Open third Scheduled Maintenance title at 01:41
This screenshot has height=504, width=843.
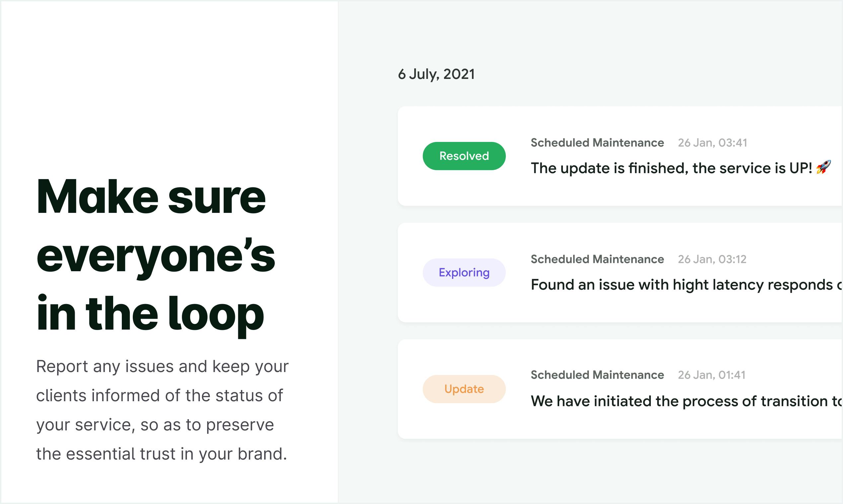[597, 375]
